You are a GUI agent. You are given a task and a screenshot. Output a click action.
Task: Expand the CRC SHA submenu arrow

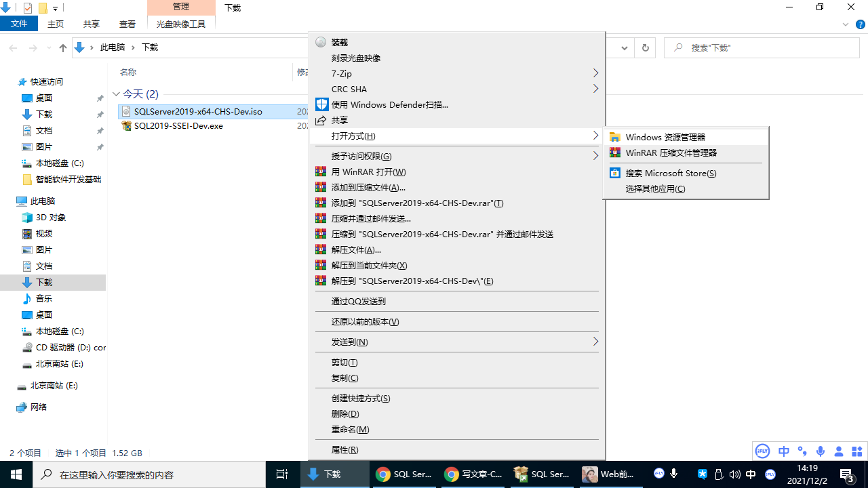(x=595, y=89)
